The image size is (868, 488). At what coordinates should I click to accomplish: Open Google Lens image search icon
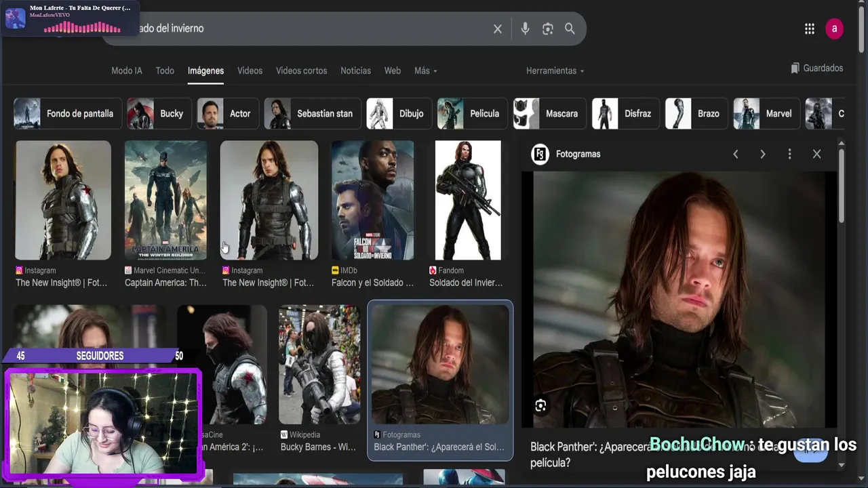[x=548, y=28]
